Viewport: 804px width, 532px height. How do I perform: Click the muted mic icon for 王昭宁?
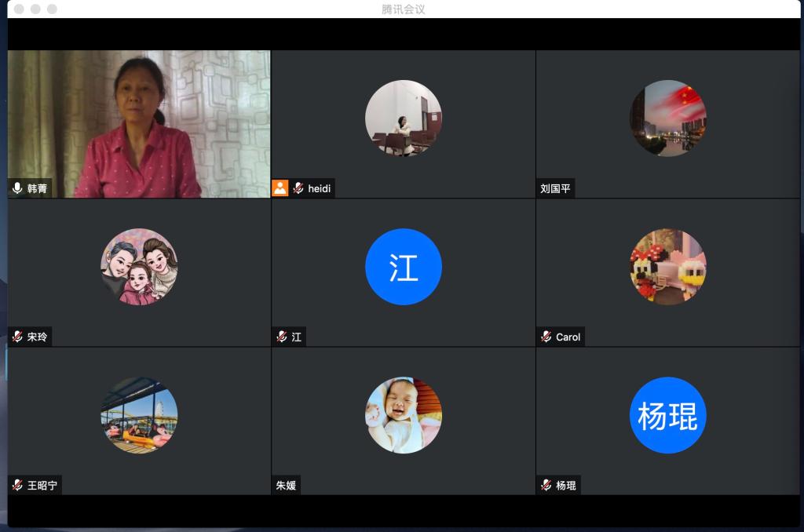pos(17,485)
